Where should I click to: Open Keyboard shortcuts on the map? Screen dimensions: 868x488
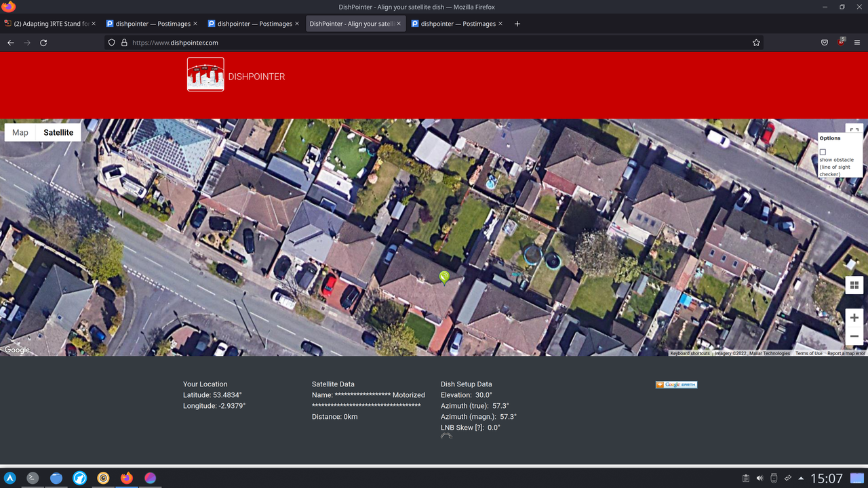[690, 353]
